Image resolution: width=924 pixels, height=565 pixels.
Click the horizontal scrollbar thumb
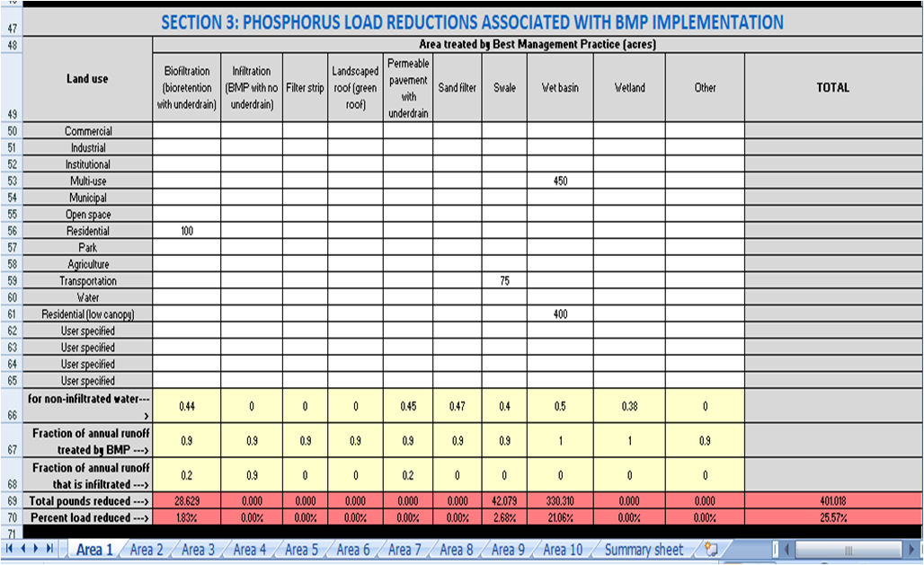pyautogui.click(x=847, y=549)
